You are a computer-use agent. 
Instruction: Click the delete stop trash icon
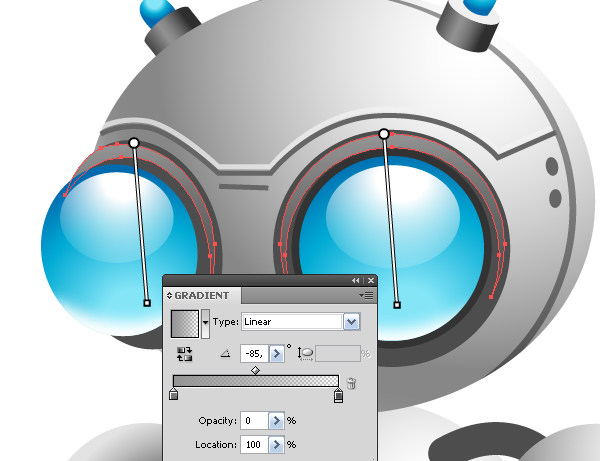[x=351, y=383]
